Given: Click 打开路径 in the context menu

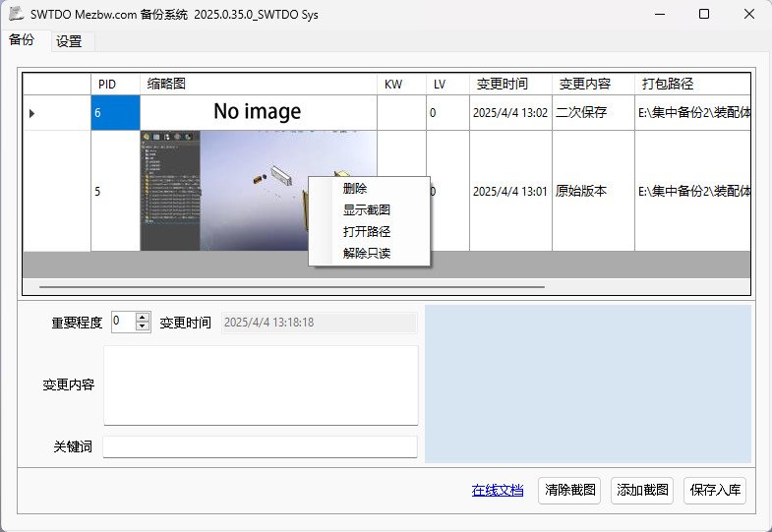Looking at the screenshot, I should coord(367,232).
